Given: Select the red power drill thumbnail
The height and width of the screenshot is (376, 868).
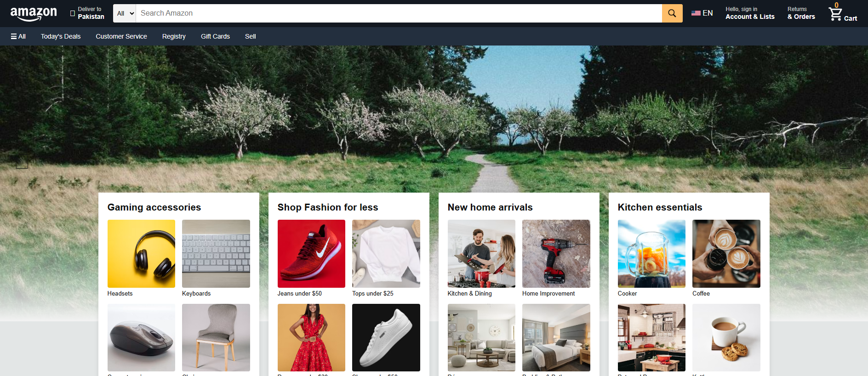Looking at the screenshot, I should click(x=556, y=254).
